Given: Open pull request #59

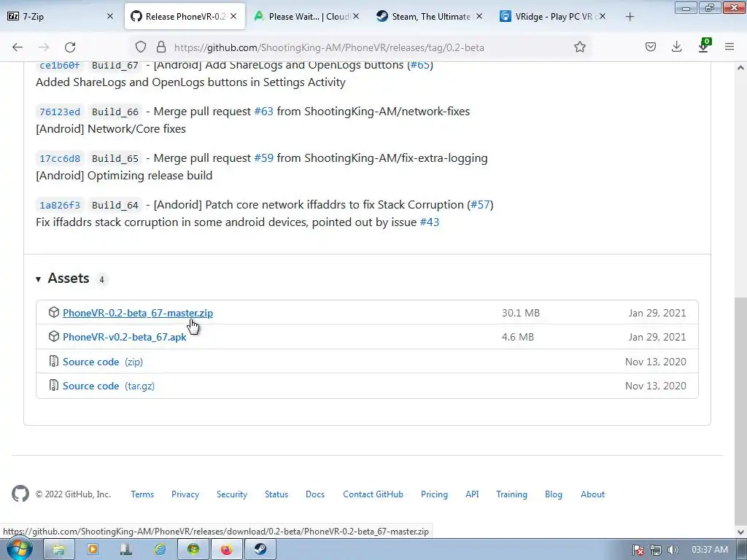Looking at the screenshot, I should pos(264,158).
